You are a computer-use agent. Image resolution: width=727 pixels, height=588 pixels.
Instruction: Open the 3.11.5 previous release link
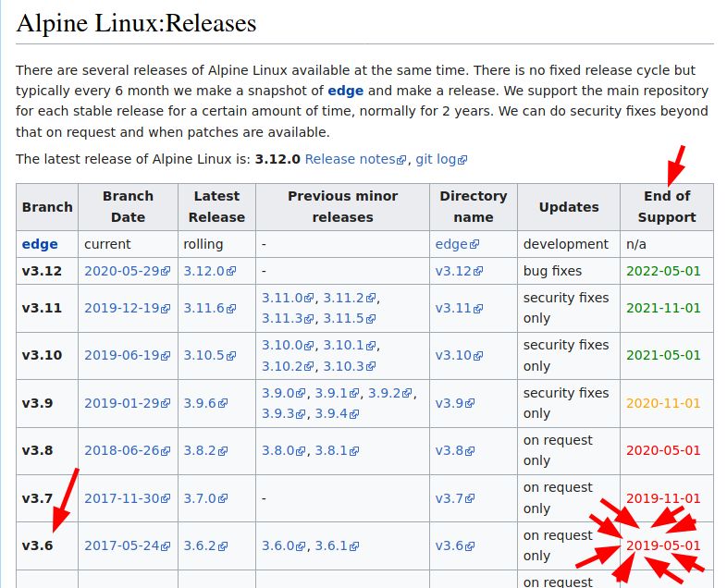349,318
